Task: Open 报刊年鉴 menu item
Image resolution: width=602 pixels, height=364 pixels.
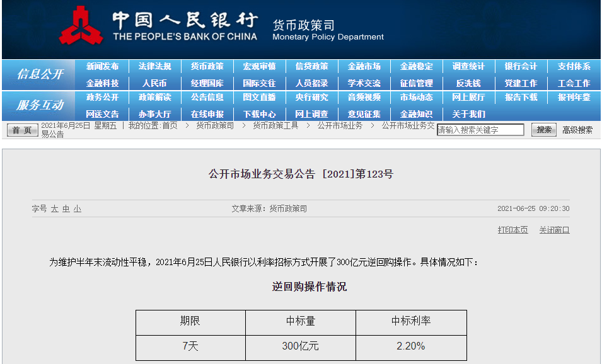Action: (x=574, y=98)
